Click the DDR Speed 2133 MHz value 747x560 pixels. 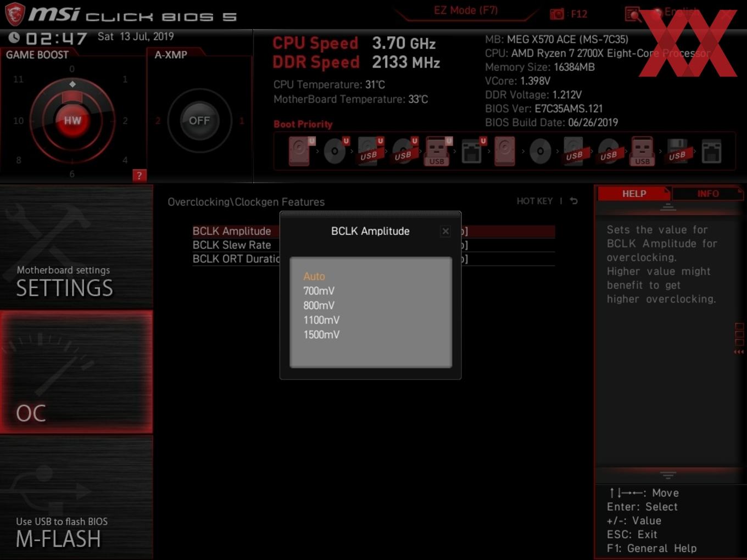(x=406, y=62)
